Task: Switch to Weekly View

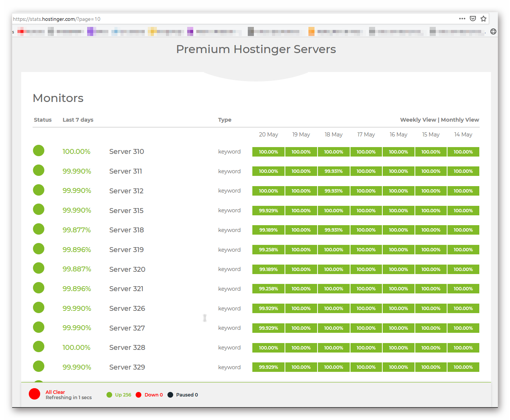Action: point(418,120)
